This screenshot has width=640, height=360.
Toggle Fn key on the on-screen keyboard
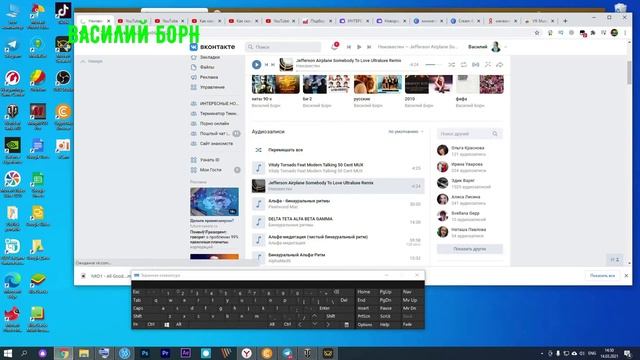coord(136,324)
